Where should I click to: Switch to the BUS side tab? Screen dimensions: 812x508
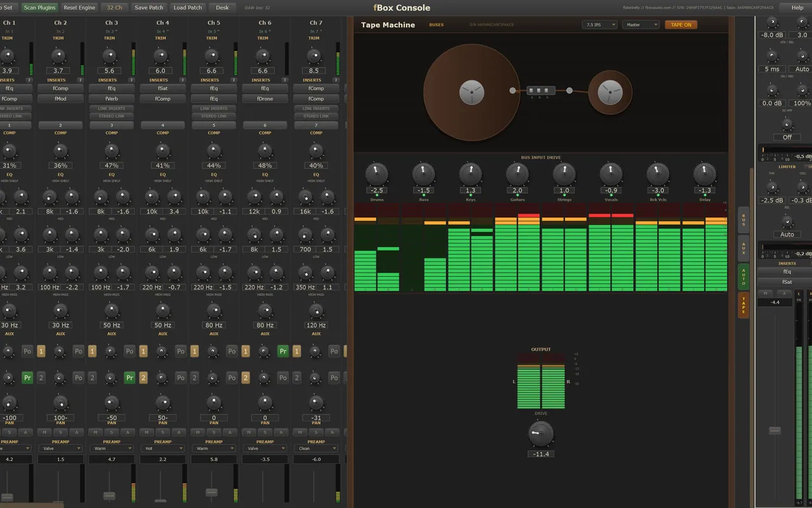743,220
